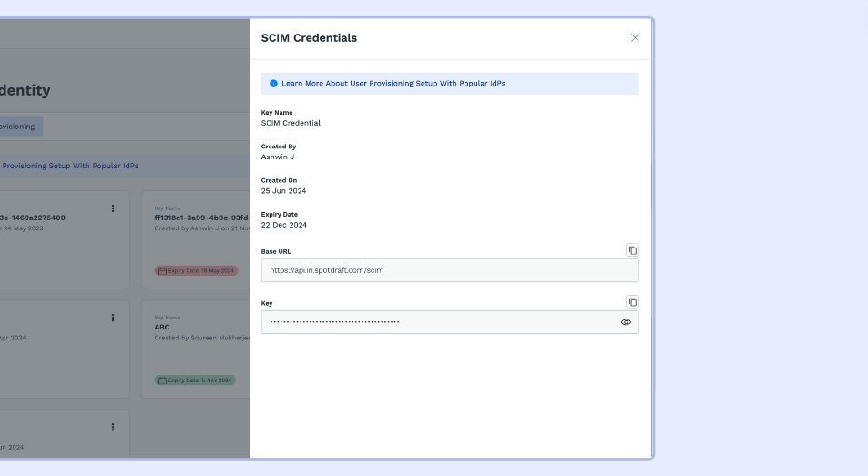The width and height of the screenshot is (868, 476).
Task: Open three-dot menu on the 1469a2275400 card
Action: click(113, 208)
